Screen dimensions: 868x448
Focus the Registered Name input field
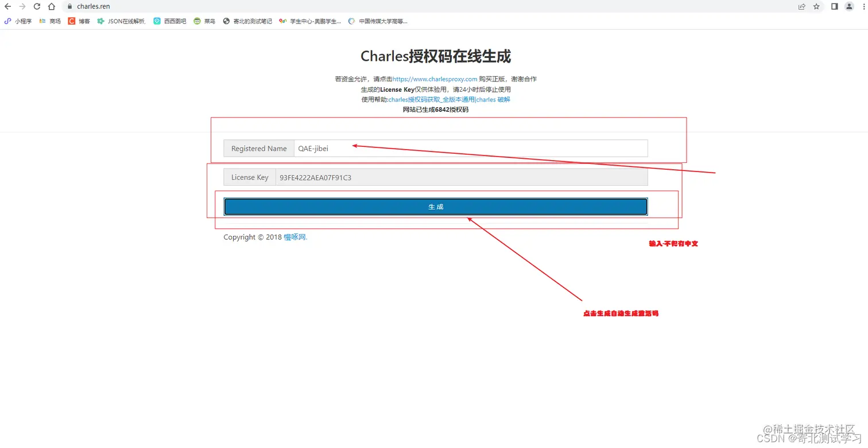pos(471,148)
